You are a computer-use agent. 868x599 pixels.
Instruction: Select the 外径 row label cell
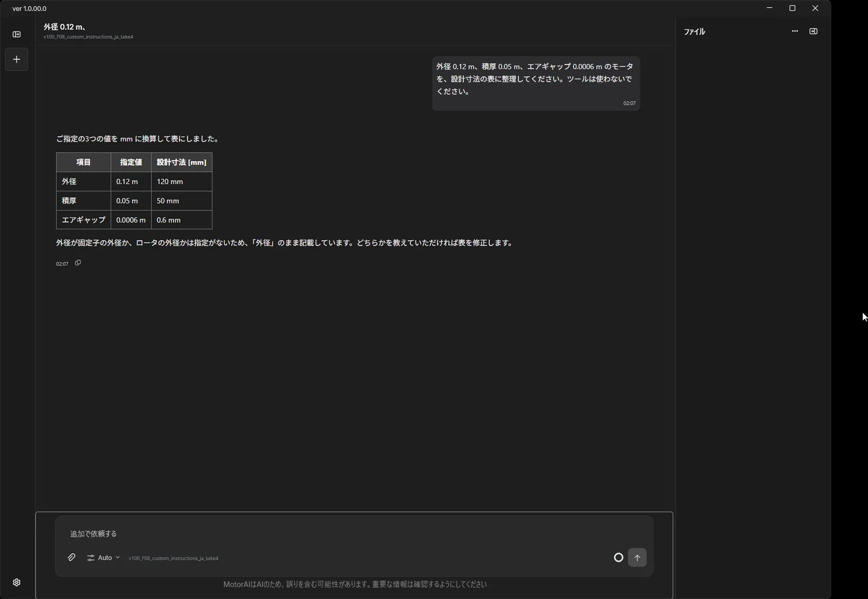(x=84, y=182)
